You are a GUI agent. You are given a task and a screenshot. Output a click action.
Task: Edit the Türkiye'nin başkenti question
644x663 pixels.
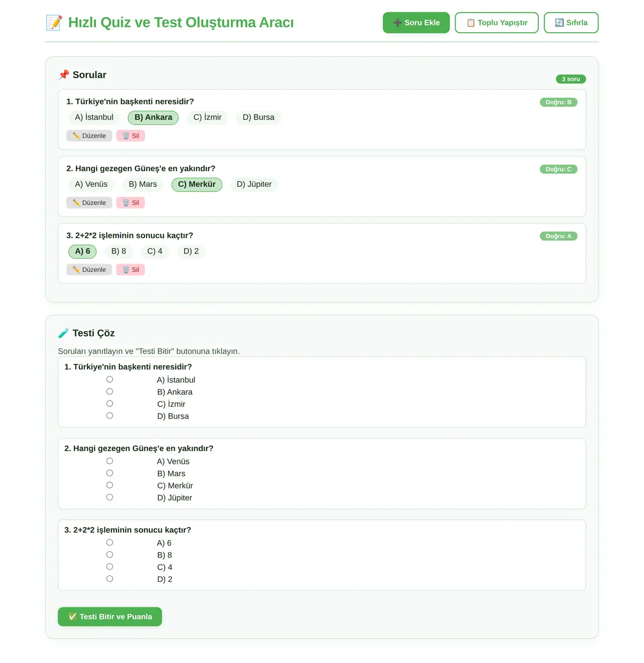(x=89, y=136)
